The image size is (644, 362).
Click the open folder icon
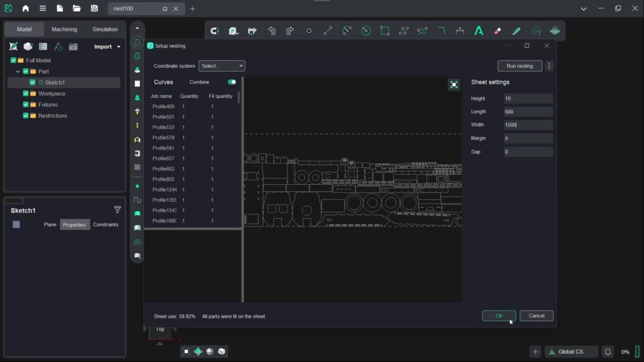77,8
